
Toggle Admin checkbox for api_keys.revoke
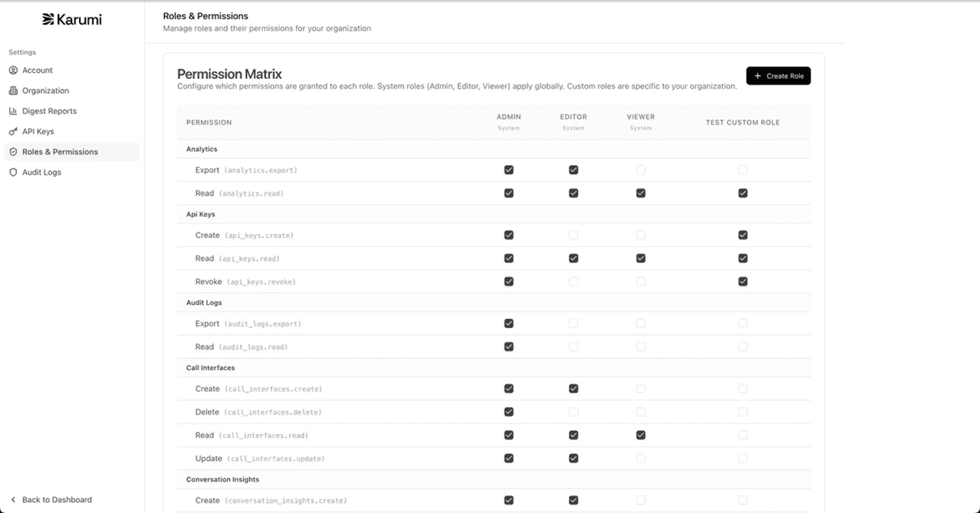[x=508, y=282]
